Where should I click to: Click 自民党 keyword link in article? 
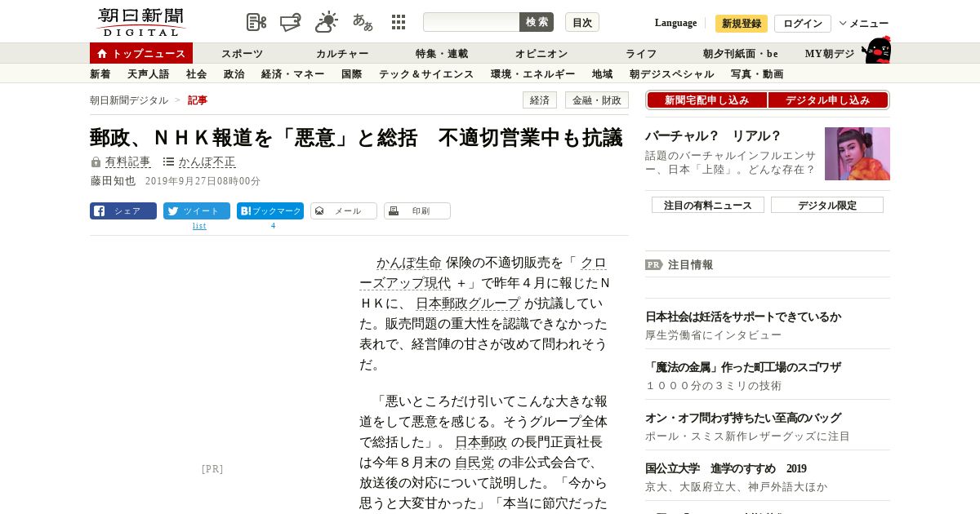tap(474, 463)
